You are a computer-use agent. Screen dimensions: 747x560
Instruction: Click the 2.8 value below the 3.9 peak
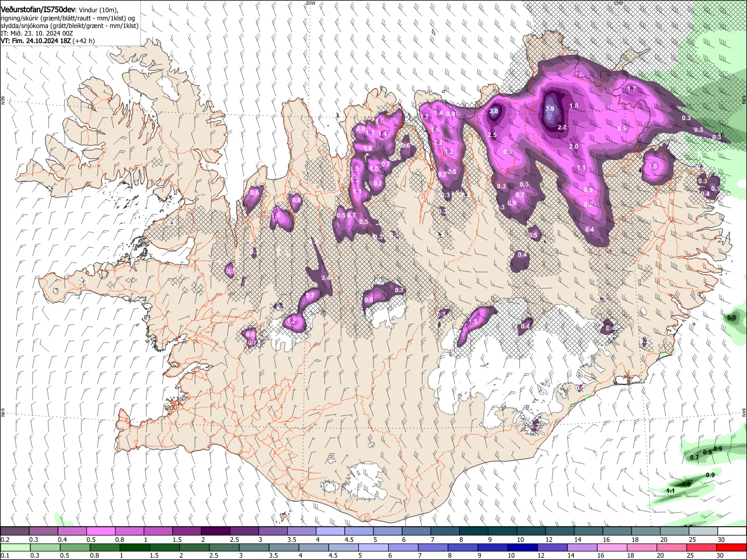point(562,127)
